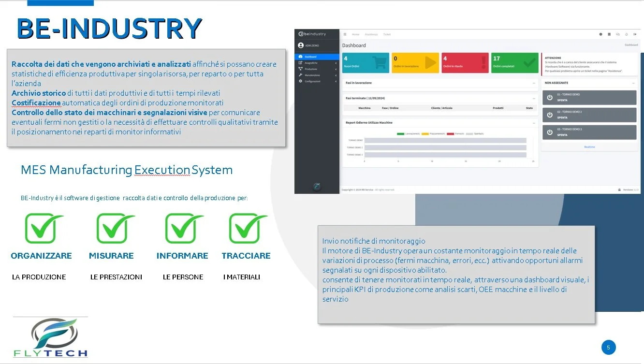Click the TORNIO DEMO chart bar

click(445, 140)
